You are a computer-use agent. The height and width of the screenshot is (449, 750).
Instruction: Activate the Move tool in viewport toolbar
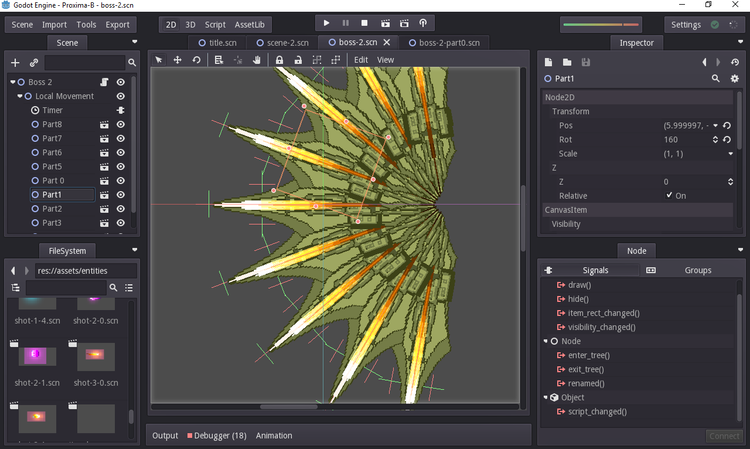click(x=177, y=60)
